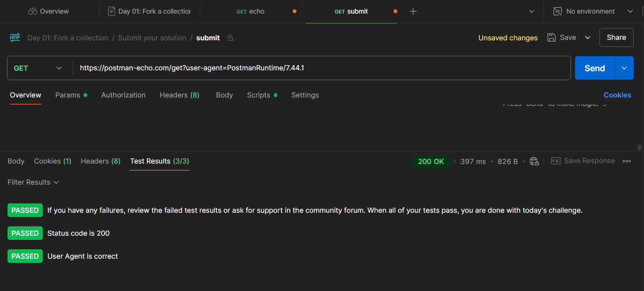Click the 397 ms response time
The height and width of the screenshot is (291, 644).
click(x=473, y=161)
